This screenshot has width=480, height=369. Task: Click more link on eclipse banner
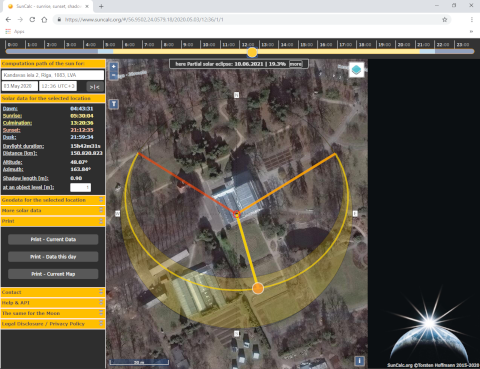coord(295,64)
